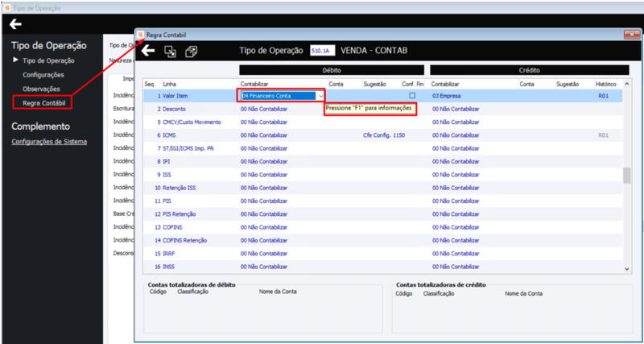The width and height of the screenshot is (644, 344).
Task: Click debit 00 Não Contabilizar in COFINS row
Action: click(x=264, y=227)
